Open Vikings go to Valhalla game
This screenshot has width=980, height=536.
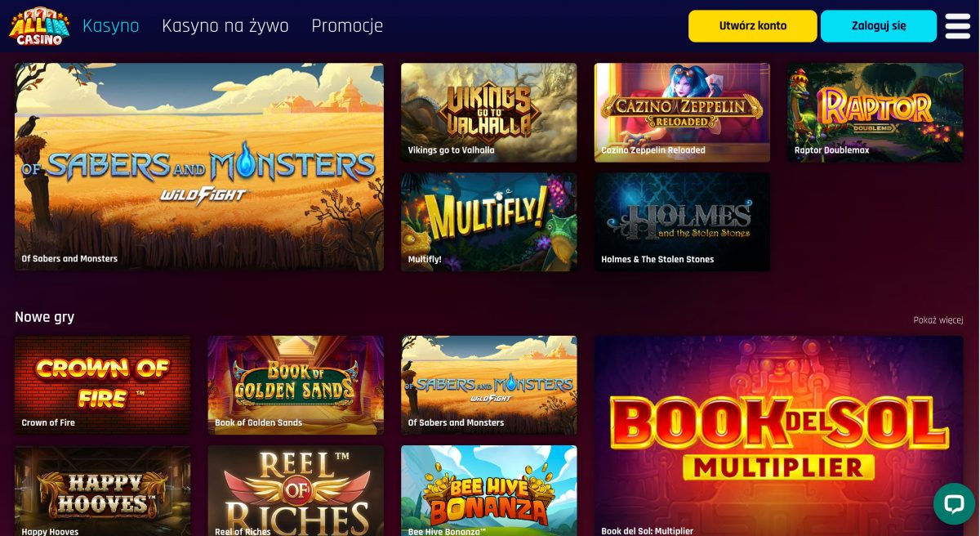(x=488, y=113)
